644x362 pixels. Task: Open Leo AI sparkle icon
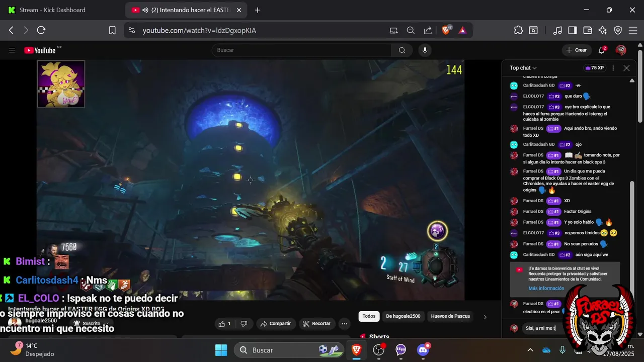[x=603, y=30]
